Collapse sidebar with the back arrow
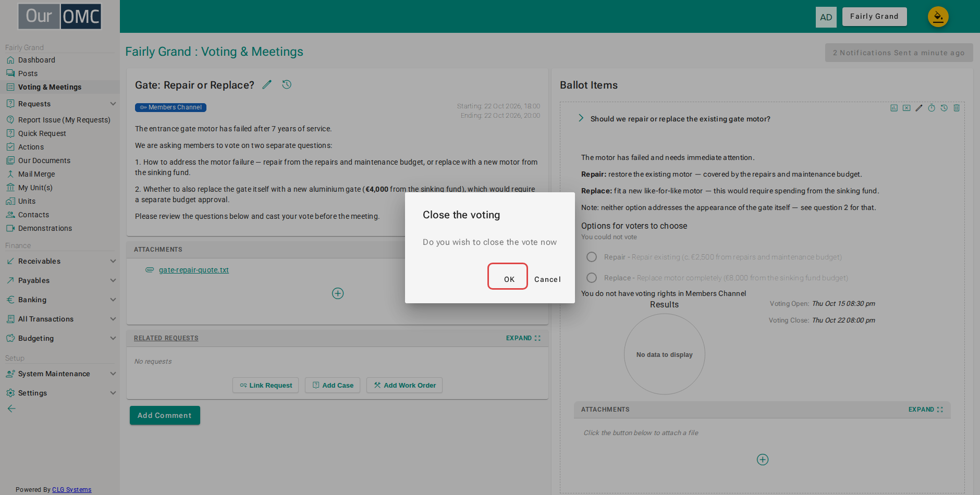 (x=11, y=409)
